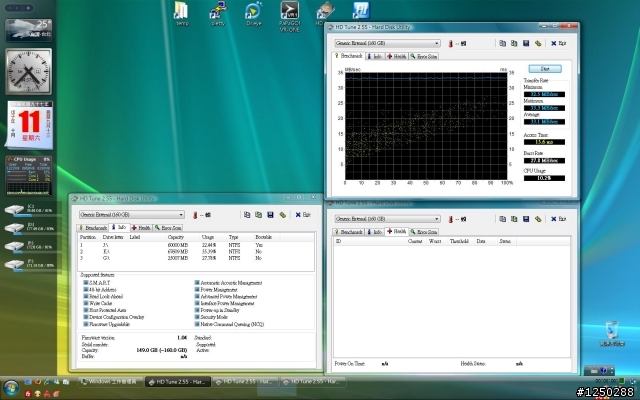The image size is (640, 400).
Task: Select Info tab in Benchmark window
Action: 375,56
